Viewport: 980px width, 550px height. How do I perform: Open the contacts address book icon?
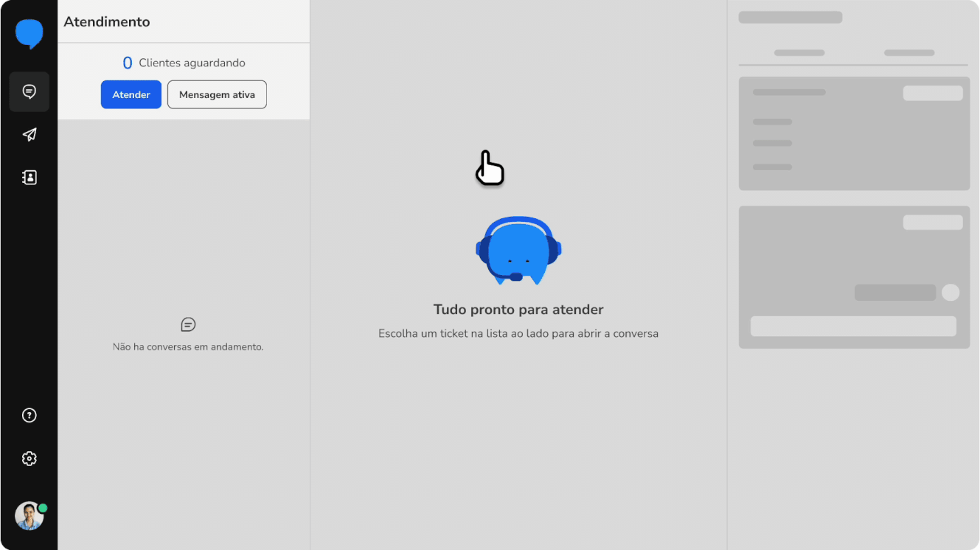click(x=29, y=178)
